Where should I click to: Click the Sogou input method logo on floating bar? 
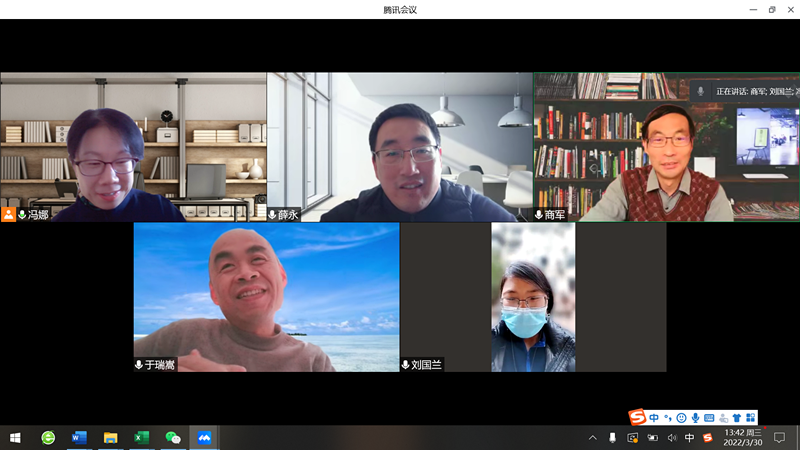637,417
